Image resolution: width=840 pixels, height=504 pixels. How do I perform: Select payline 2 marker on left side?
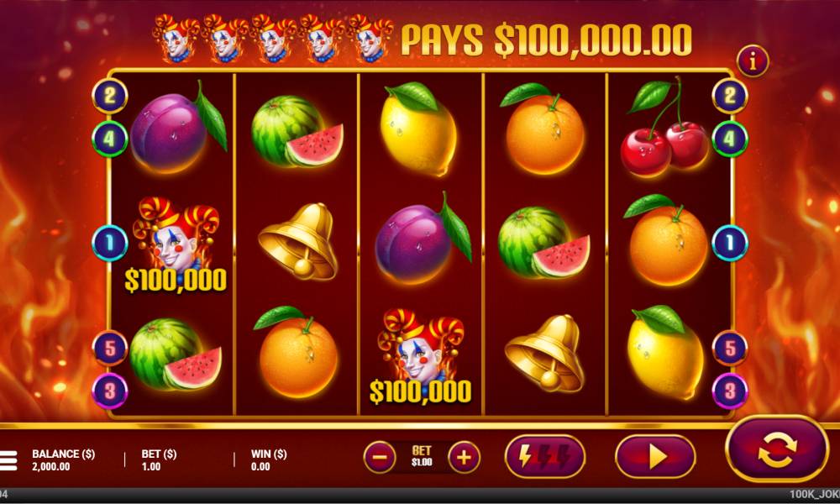110,97
